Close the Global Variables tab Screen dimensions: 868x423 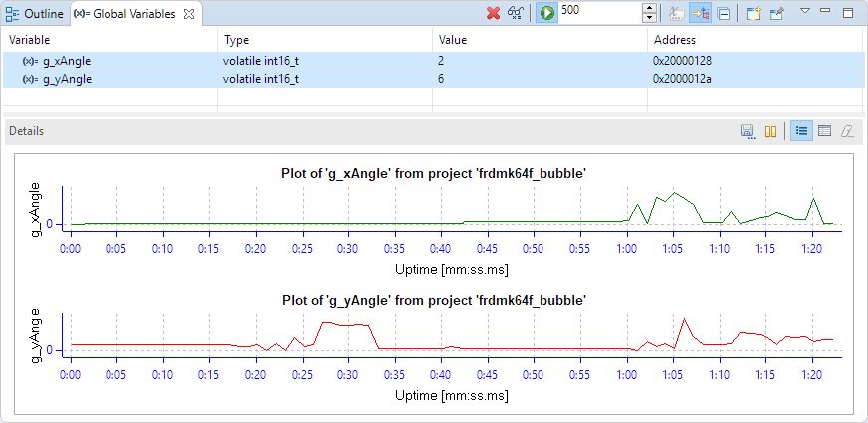(189, 13)
